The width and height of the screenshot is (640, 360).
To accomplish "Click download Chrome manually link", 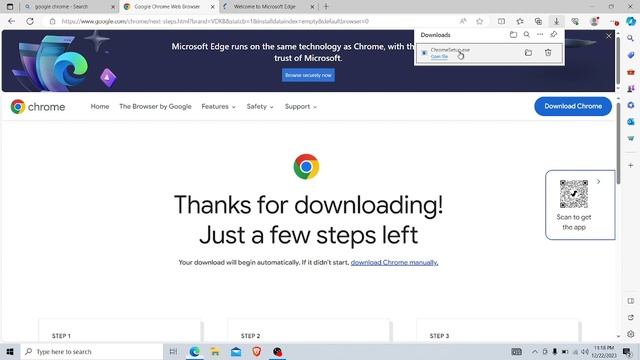I will 394,262.
